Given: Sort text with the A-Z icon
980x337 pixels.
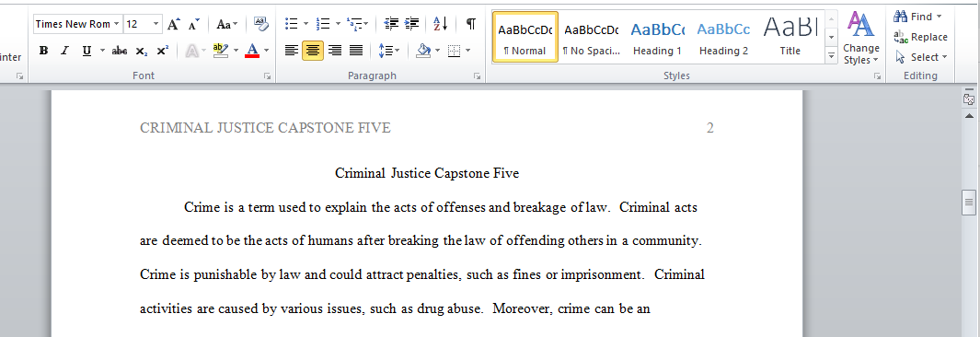Looking at the screenshot, I should [x=441, y=24].
